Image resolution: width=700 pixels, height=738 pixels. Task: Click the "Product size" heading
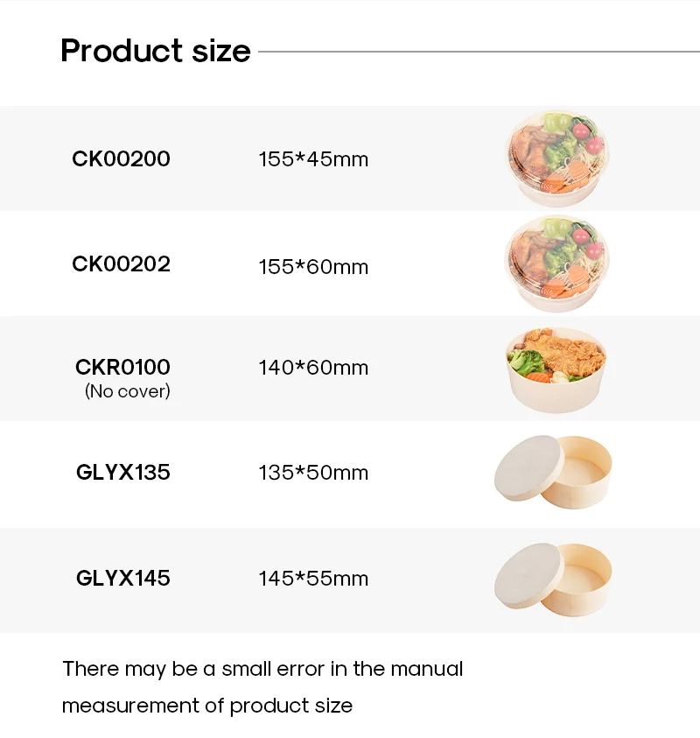pos(156,51)
